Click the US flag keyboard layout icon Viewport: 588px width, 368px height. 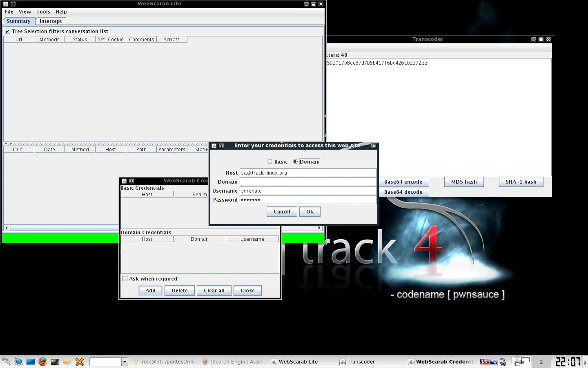pyautogui.click(x=484, y=361)
